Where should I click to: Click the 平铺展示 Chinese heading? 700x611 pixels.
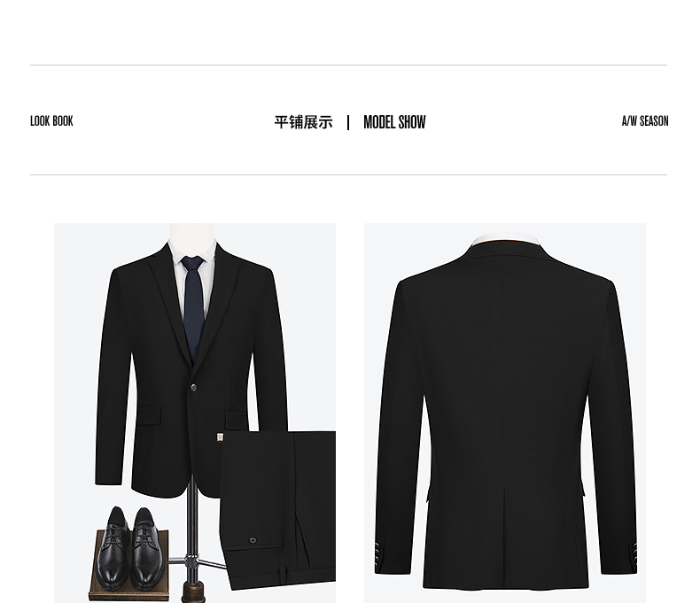(303, 122)
